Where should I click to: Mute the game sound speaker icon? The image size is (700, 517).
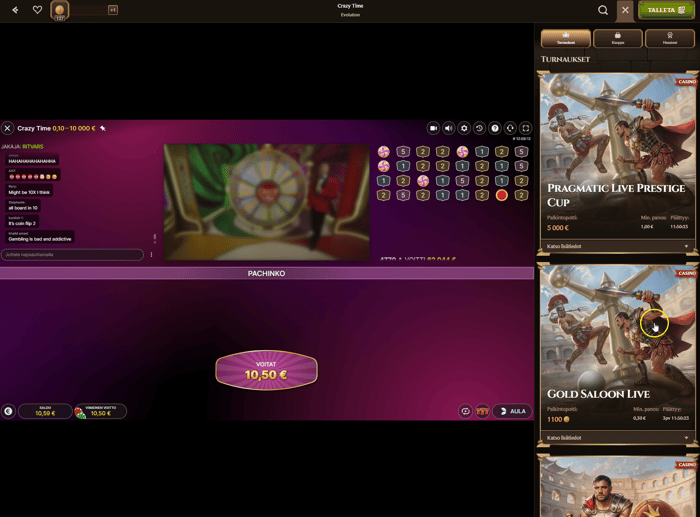[449, 128]
